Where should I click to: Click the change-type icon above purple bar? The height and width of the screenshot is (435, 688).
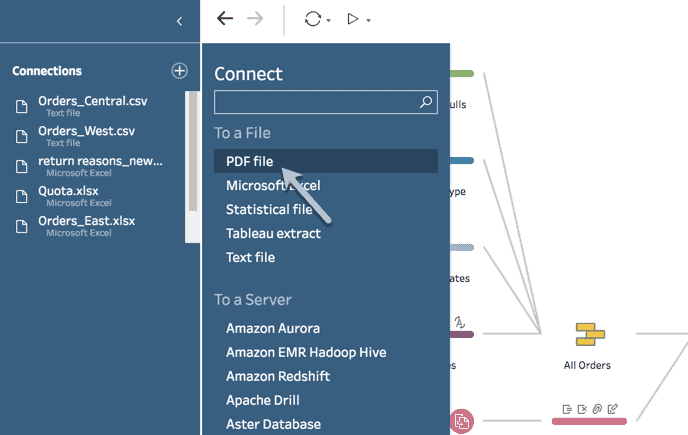pyautogui.click(x=459, y=322)
